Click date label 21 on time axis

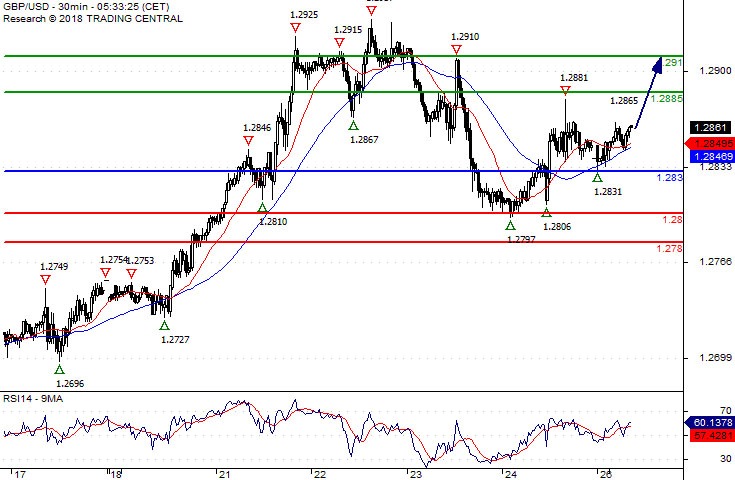coord(225,474)
